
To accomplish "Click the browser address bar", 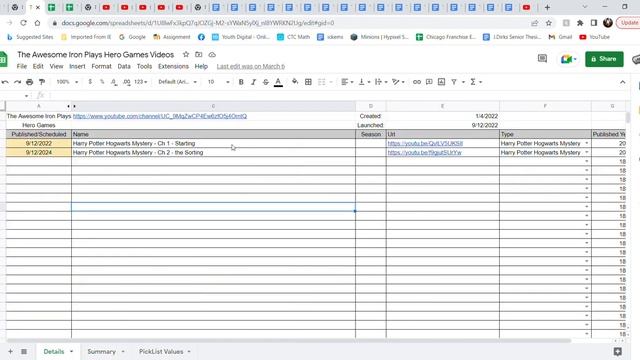I will pyautogui.click(x=286, y=23).
